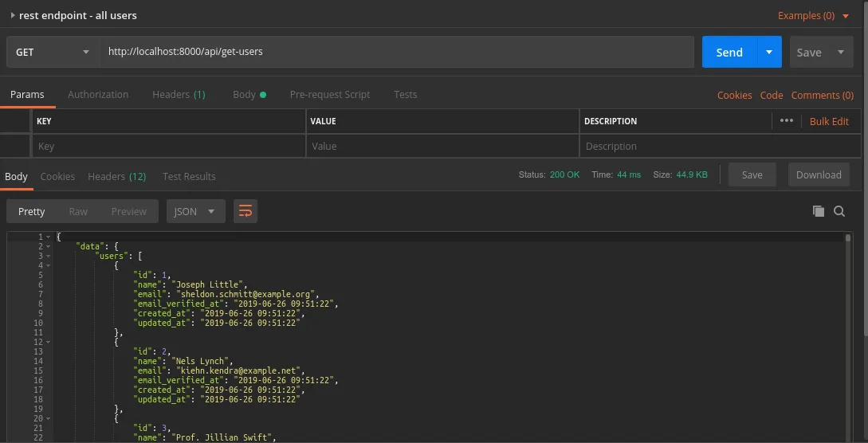
Task: Open the GET method dropdown
Action: 53,53
